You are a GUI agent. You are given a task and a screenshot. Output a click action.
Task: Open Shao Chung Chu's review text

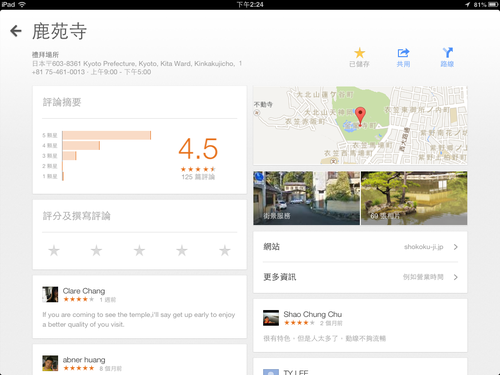[x=325, y=339]
